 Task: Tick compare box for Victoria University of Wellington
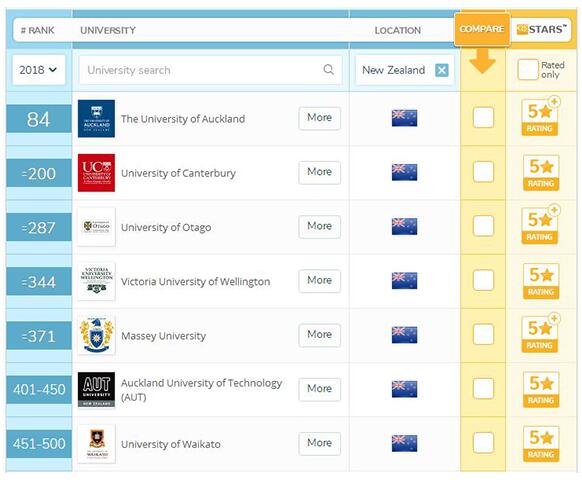[483, 280]
